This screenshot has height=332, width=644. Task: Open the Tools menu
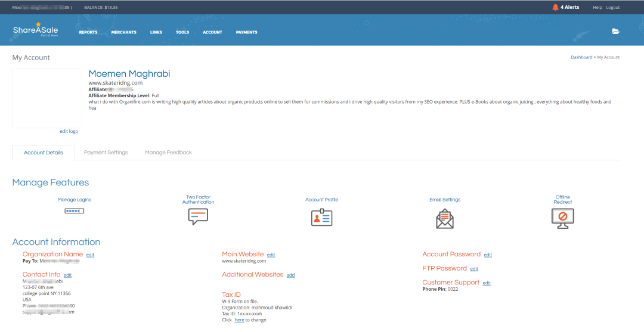click(182, 32)
